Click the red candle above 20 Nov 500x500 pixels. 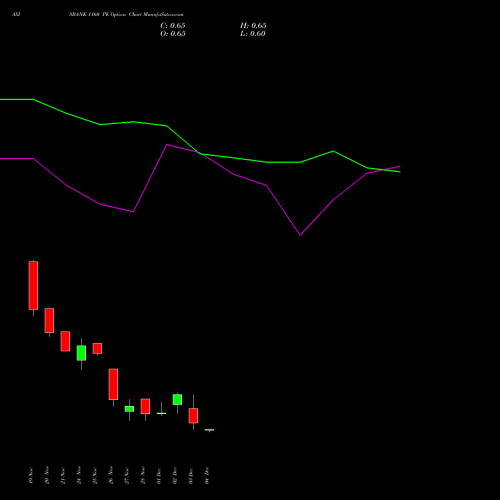pyautogui.click(x=49, y=321)
